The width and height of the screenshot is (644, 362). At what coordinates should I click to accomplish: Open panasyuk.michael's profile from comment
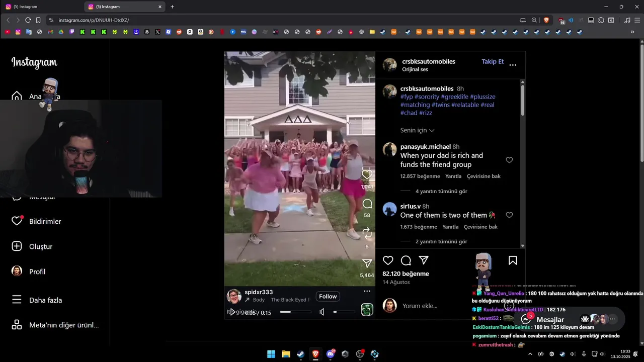point(426,147)
